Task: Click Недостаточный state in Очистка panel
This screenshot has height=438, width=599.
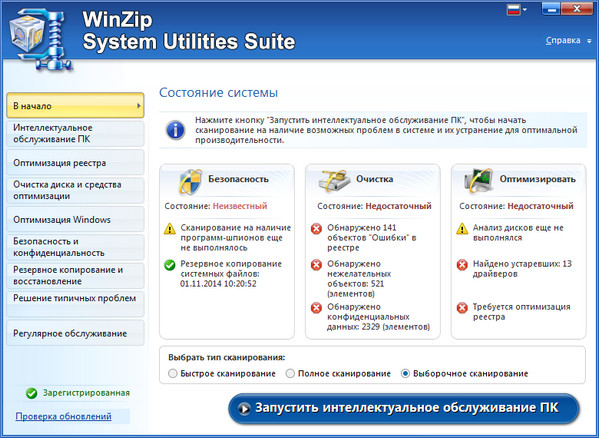Action: pyautogui.click(x=398, y=206)
